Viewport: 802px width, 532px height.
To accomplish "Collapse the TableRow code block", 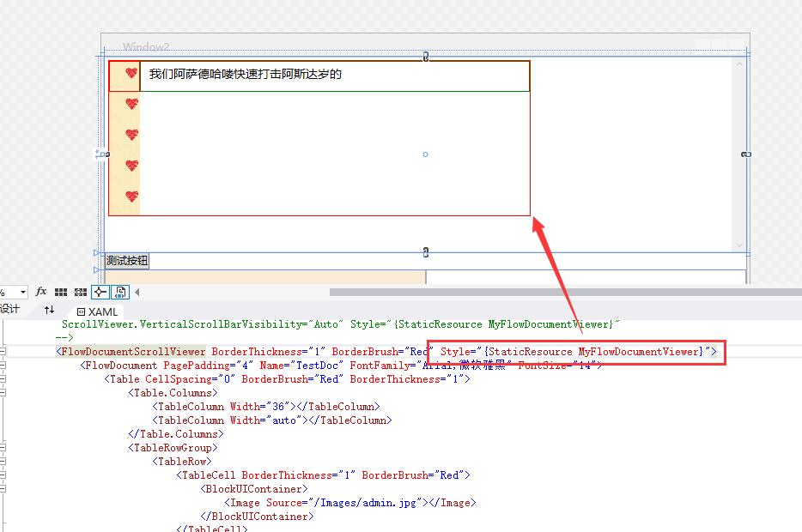I will (3, 462).
